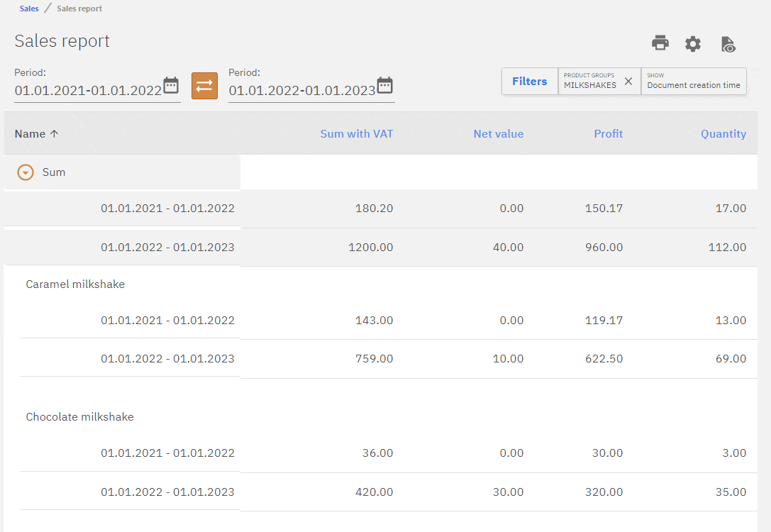Sort by Net value column

498,133
